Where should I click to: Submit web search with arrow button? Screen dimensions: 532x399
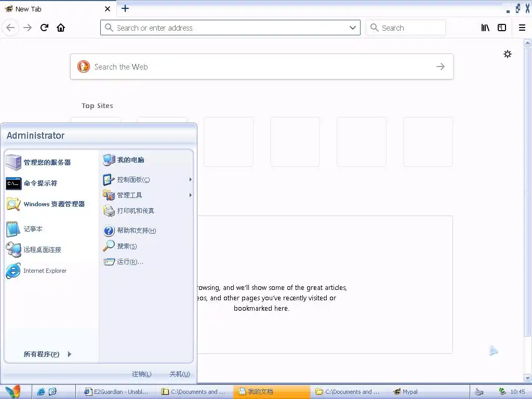click(441, 66)
